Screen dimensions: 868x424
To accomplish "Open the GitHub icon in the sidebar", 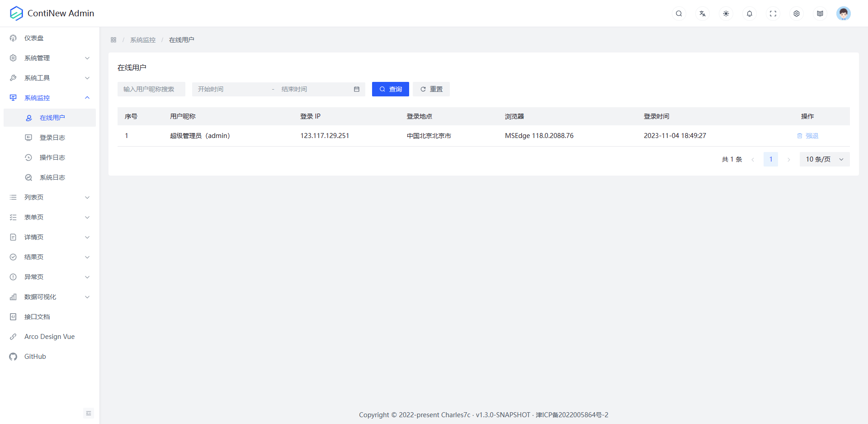I will pos(13,356).
